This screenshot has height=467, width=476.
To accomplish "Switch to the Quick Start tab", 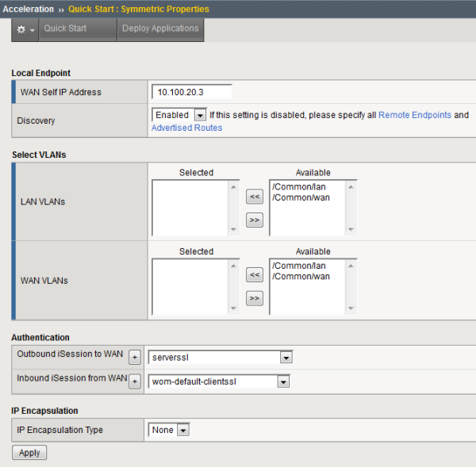I will click(65, 29).
